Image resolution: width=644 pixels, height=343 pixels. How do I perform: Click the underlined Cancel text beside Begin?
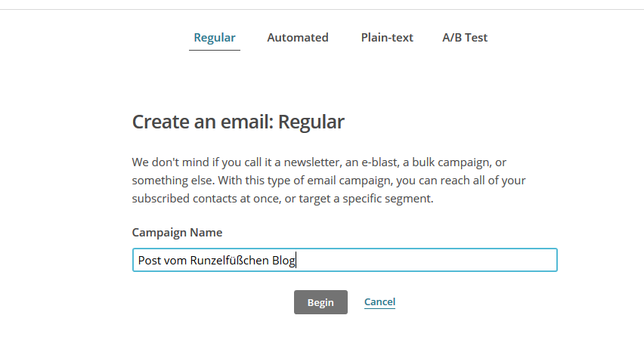379,302
